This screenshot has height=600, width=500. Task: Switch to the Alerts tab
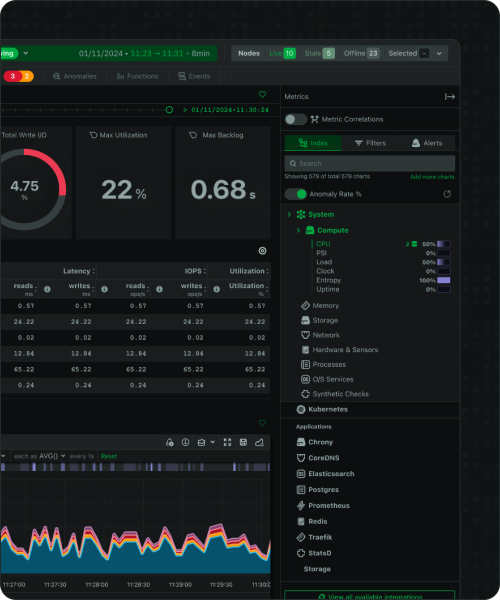point(427,143)
